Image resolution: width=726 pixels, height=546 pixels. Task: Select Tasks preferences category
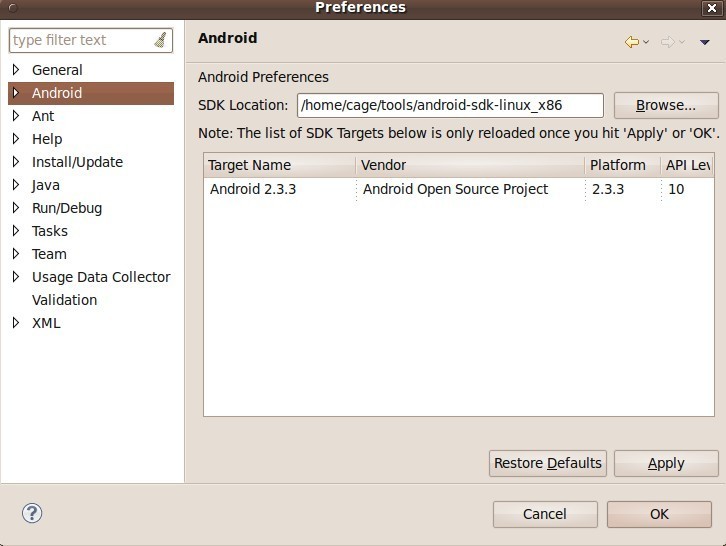pos(50,231)
